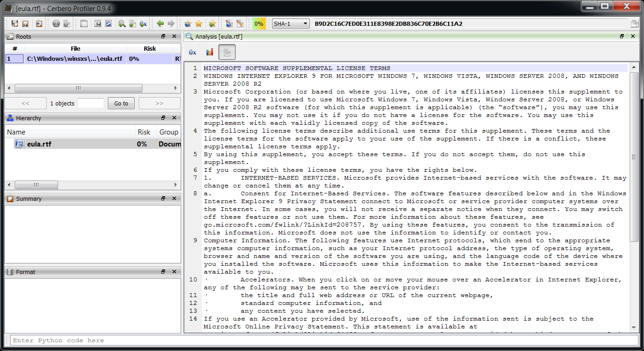Click the magnifier scan toolbar icon
Image resolution: width=644 pixels, height=351 pixels.
click(x=122, y=23)
